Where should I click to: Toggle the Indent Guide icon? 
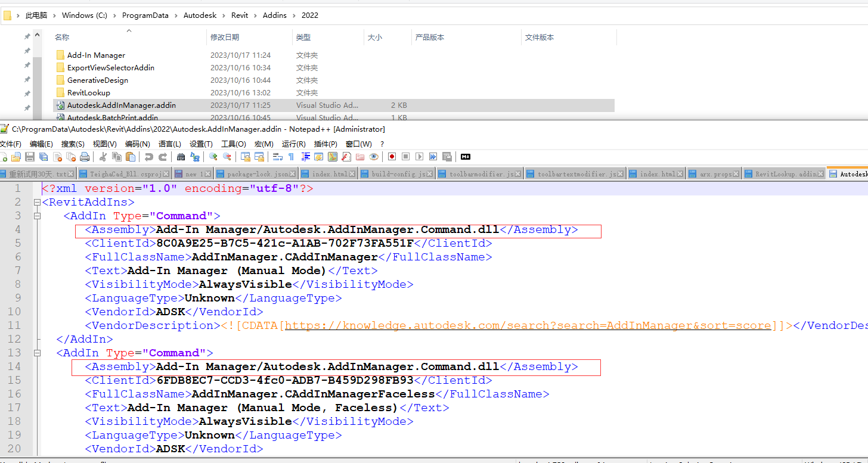point(306,157)
